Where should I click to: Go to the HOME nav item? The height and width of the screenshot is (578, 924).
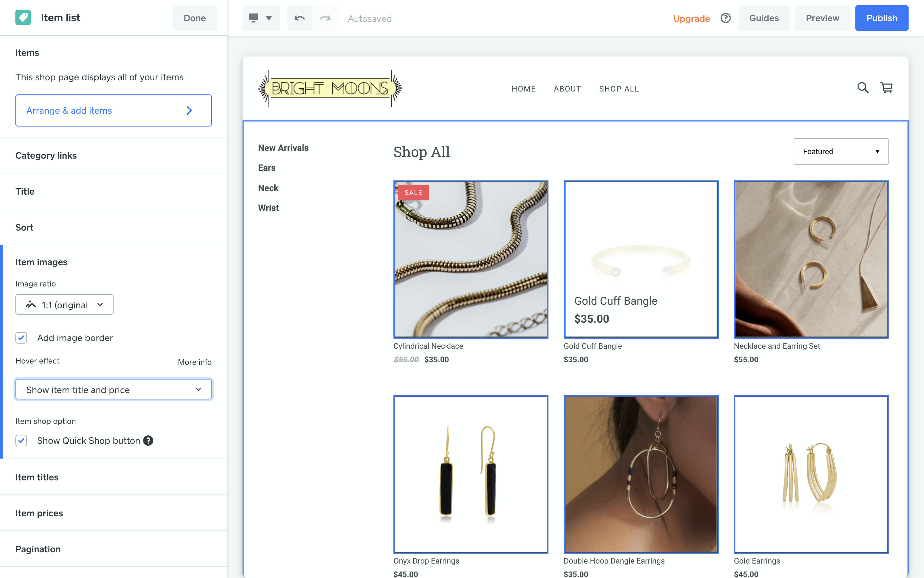point(524,89)
